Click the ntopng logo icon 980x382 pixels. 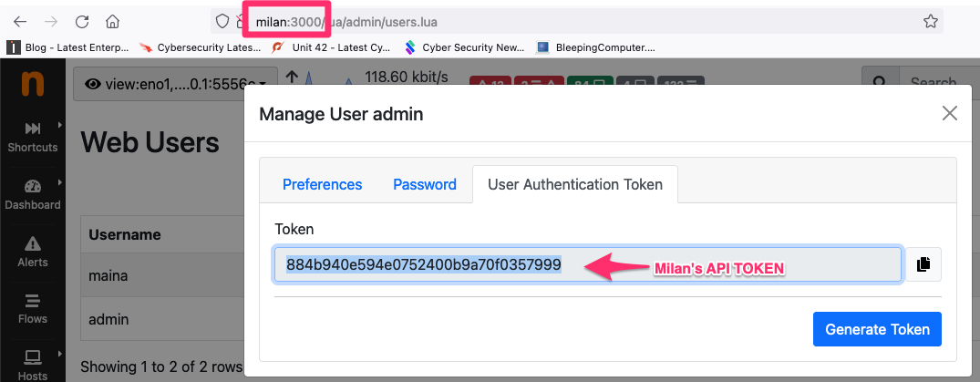tap(33, 83)
